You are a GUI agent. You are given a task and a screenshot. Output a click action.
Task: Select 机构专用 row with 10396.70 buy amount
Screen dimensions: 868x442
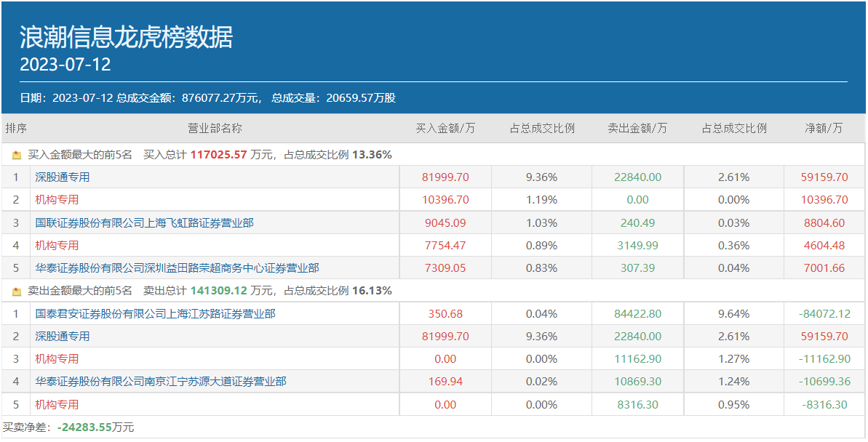57,200
